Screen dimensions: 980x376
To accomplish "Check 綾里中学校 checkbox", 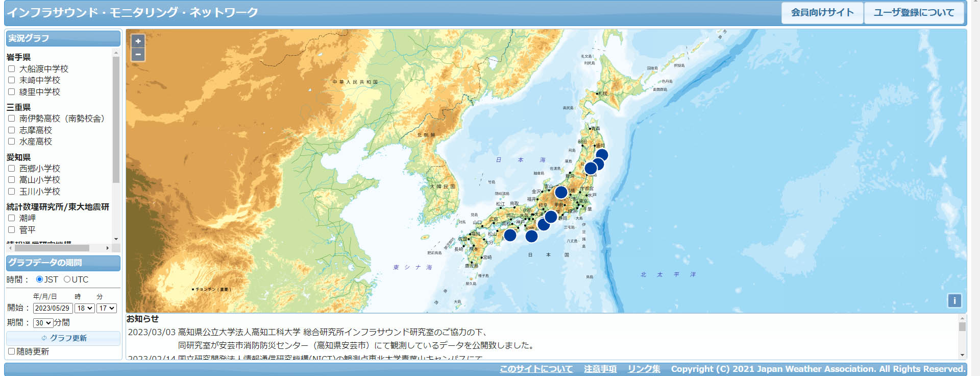I will (11, 92).
